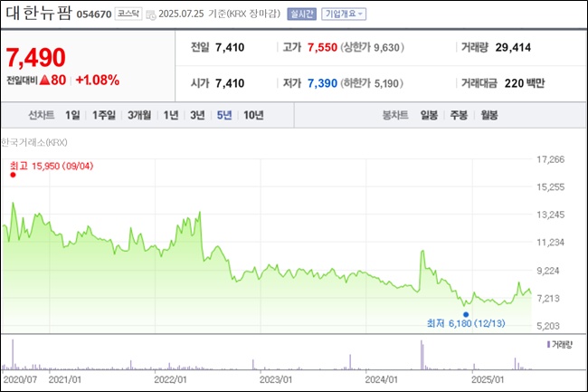Click the 실시간 real-time badge
The image size is (588, 392).
pos(301,14)
